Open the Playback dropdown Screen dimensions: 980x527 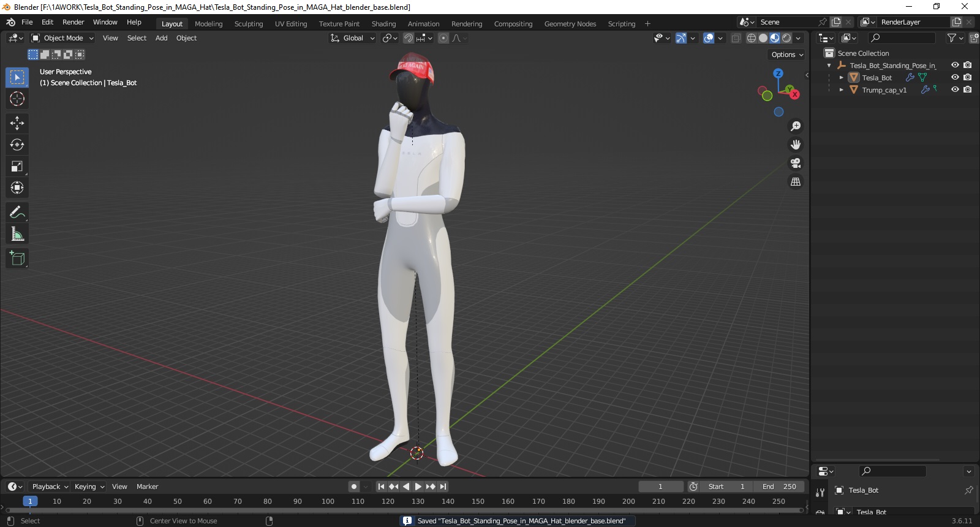point(50,487)
